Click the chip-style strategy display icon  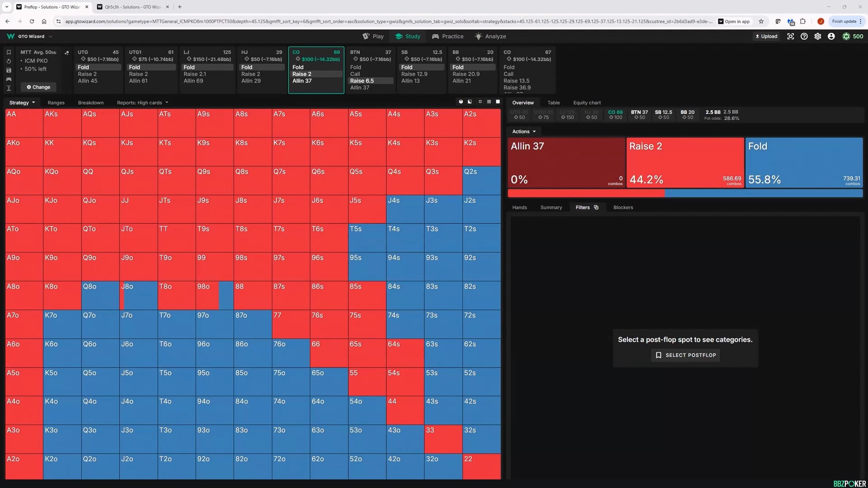point(461,102)
